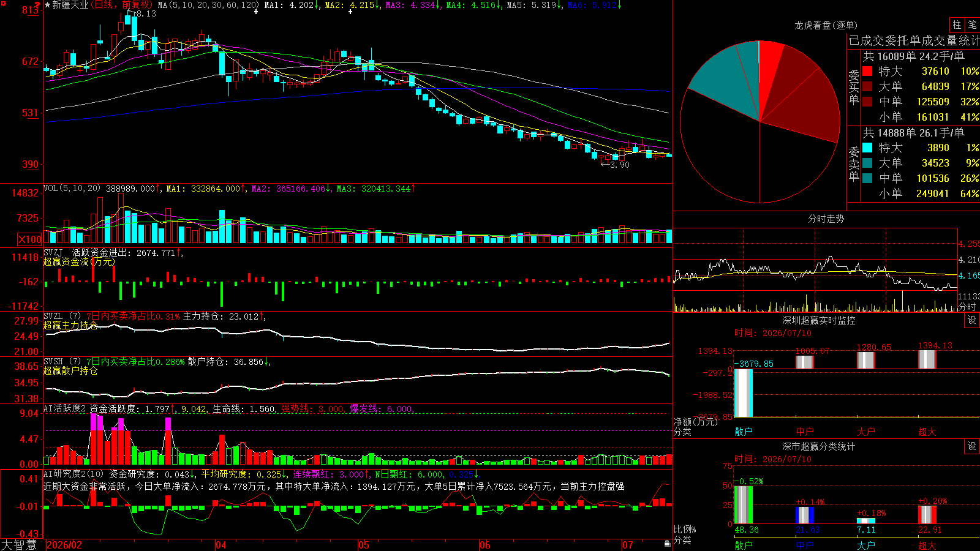980x551 pixels.
Task: Click the 龙虎看盘(逐单) panel title
Action: [x=826, y=25]
